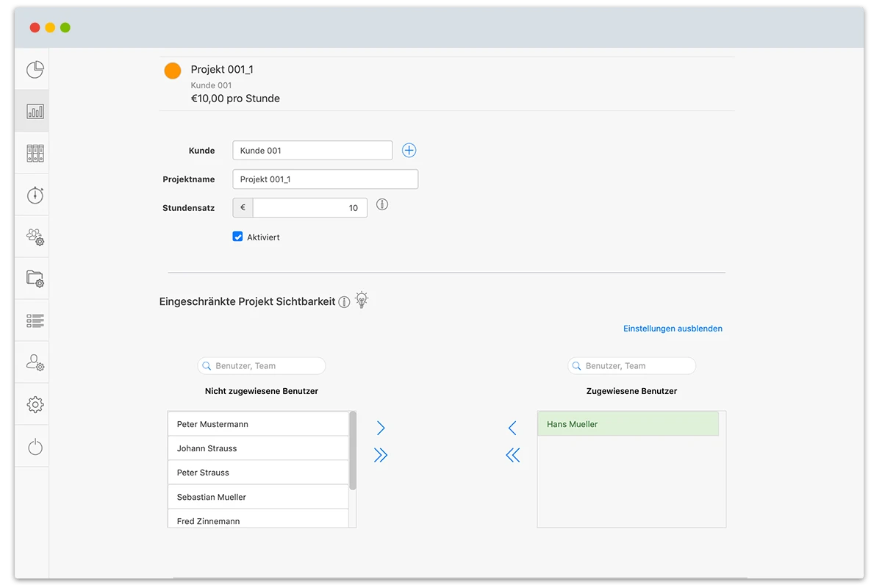Click the orange project color circle
The image size is (882, 588).
click(x=173, y=71)
